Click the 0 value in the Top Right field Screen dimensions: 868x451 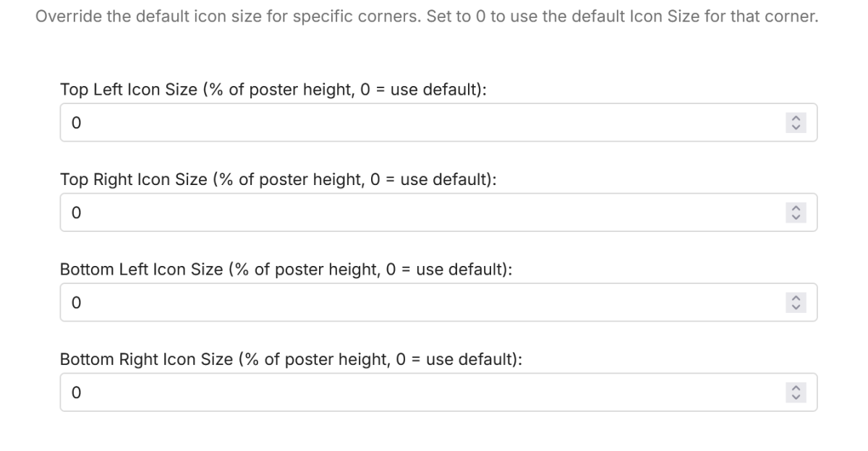[76, 212]
